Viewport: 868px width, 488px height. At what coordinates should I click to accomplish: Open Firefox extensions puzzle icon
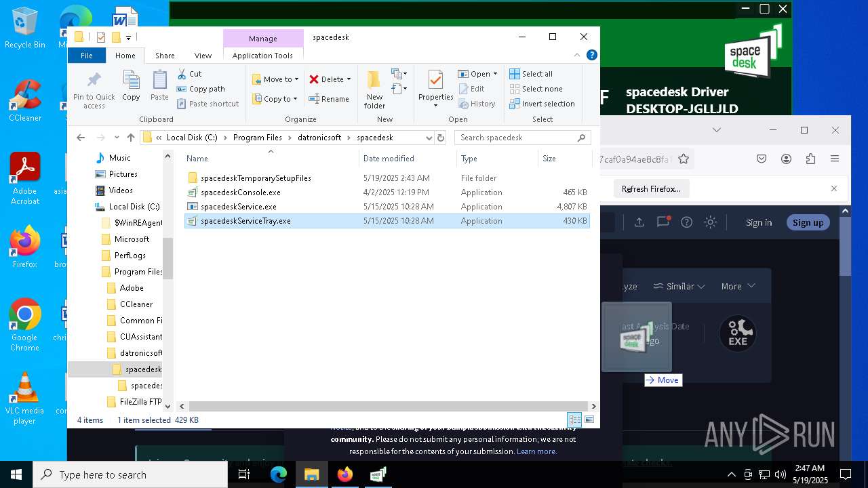810,159
